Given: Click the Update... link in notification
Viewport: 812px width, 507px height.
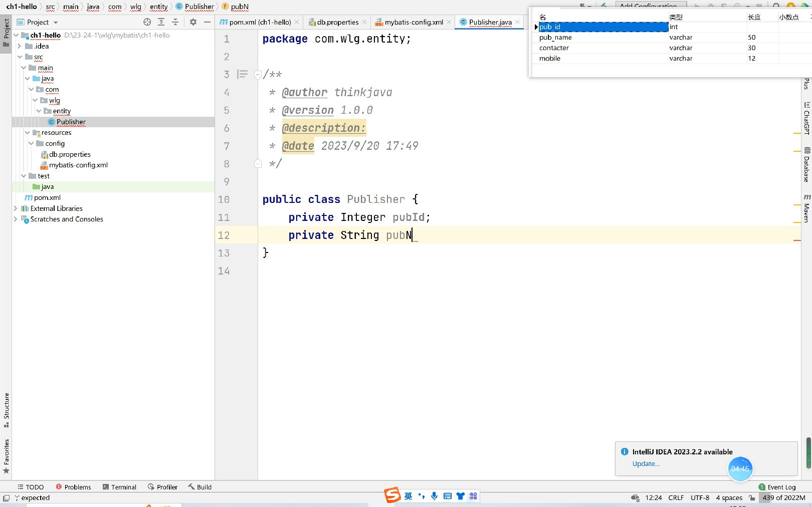Looking at the screenshot, I should point(646,464).
